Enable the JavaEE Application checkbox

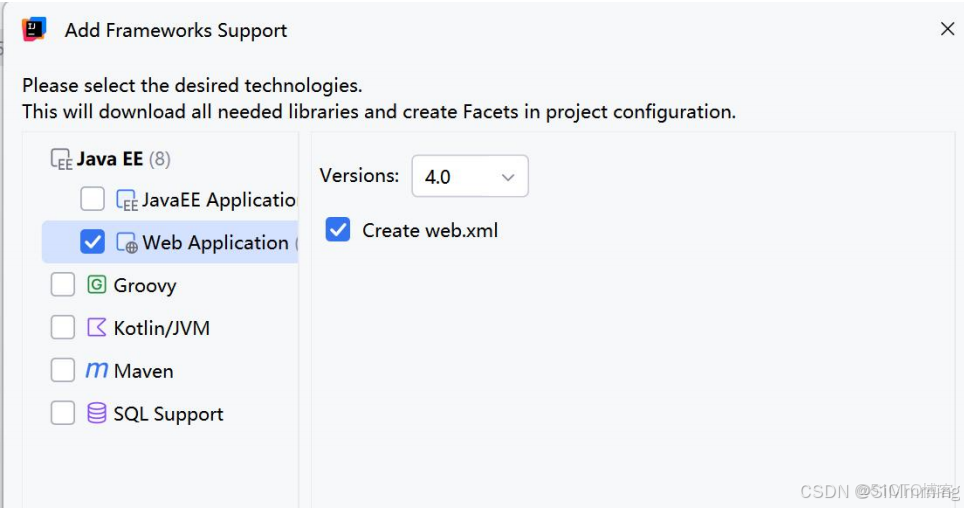(92, 200)
